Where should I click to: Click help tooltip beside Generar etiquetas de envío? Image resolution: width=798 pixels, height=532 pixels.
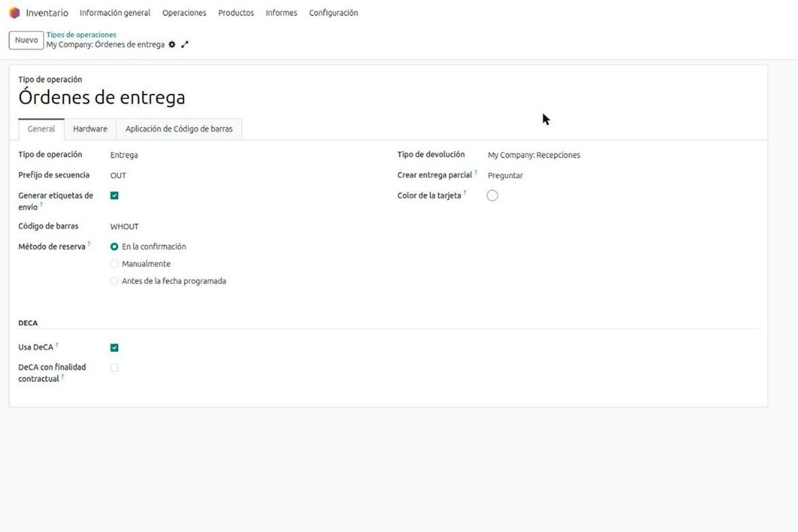41,204
